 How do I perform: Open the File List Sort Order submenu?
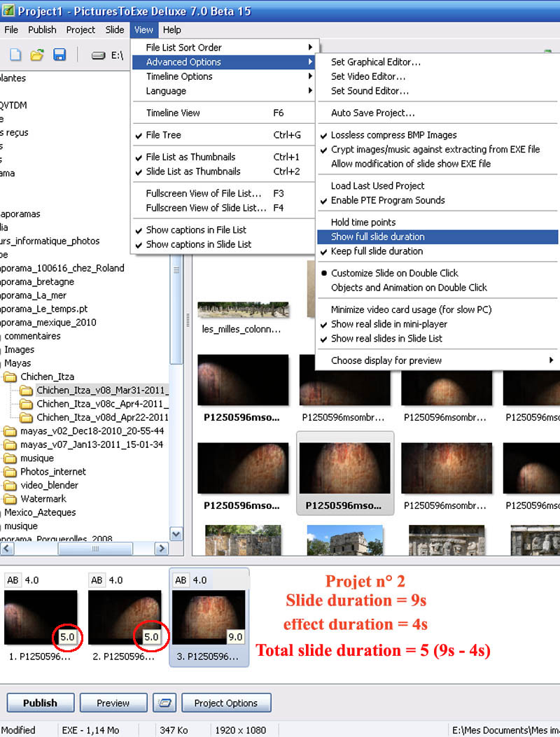[x=183, y=48]
